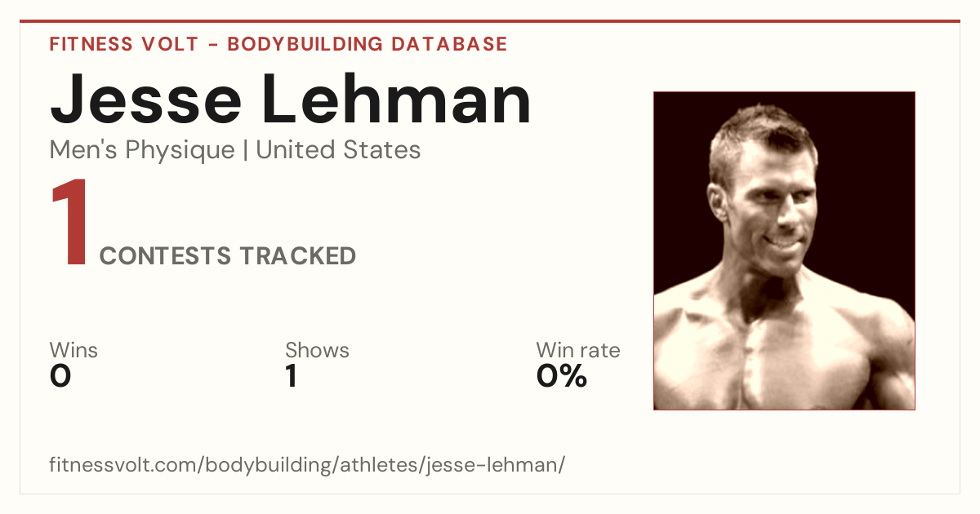Click the 0% win rate value

coord(562,376)
